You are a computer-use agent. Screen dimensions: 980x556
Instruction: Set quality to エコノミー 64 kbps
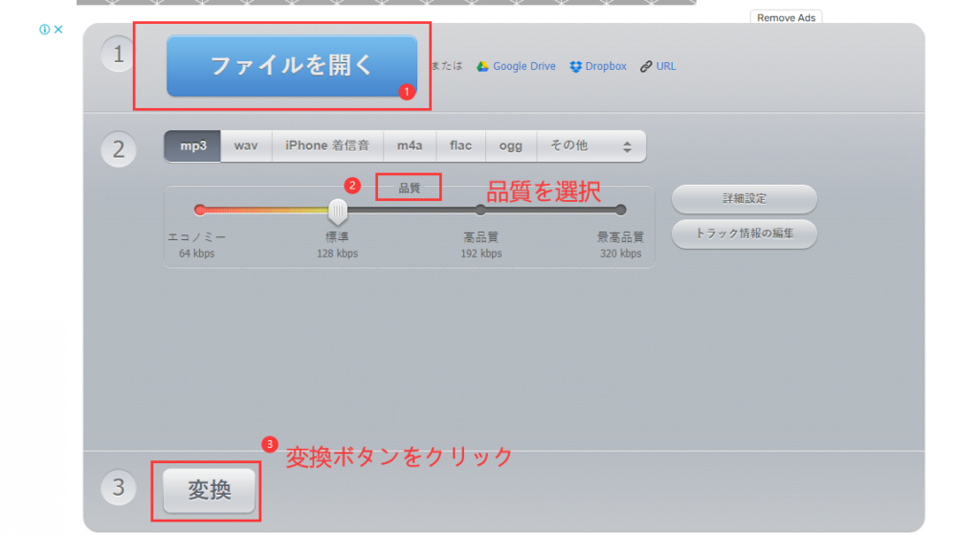click(200, 210)
